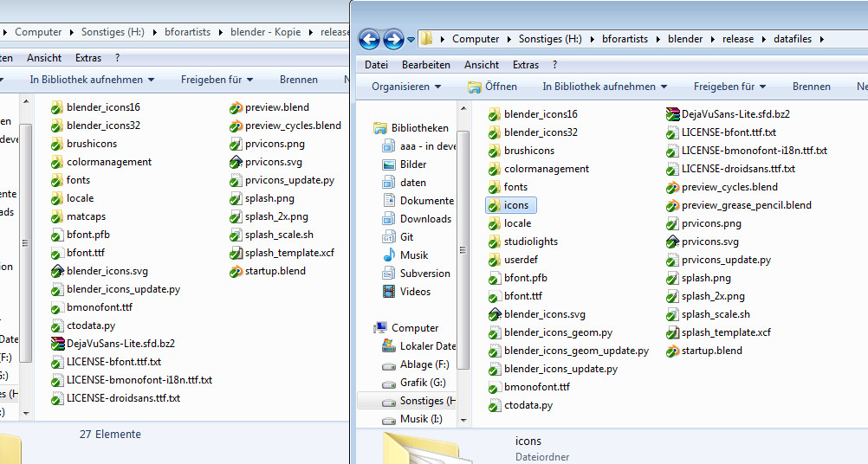Select userdef folder icon in right window
The width and height of the screenshot is (868, 464).
click(495, 260)
